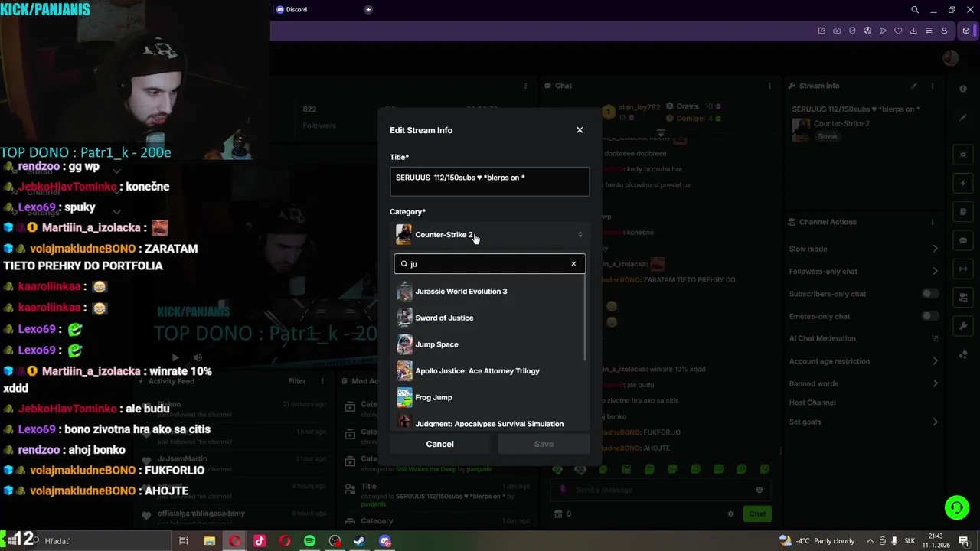Open the weather Partly cloudy widget
Viewport: 980px width, 551px height.
coord(816,541)
